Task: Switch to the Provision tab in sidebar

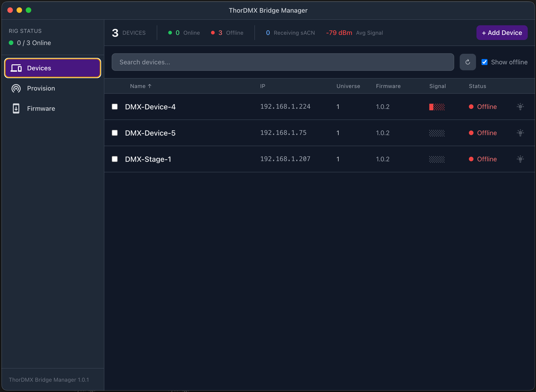Action: coord(41,88)
